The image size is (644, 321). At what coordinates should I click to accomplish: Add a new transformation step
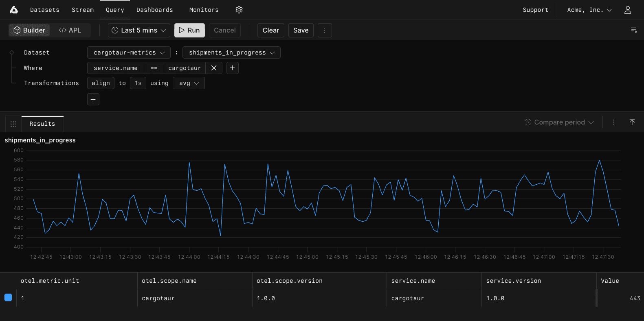point(93,99)
